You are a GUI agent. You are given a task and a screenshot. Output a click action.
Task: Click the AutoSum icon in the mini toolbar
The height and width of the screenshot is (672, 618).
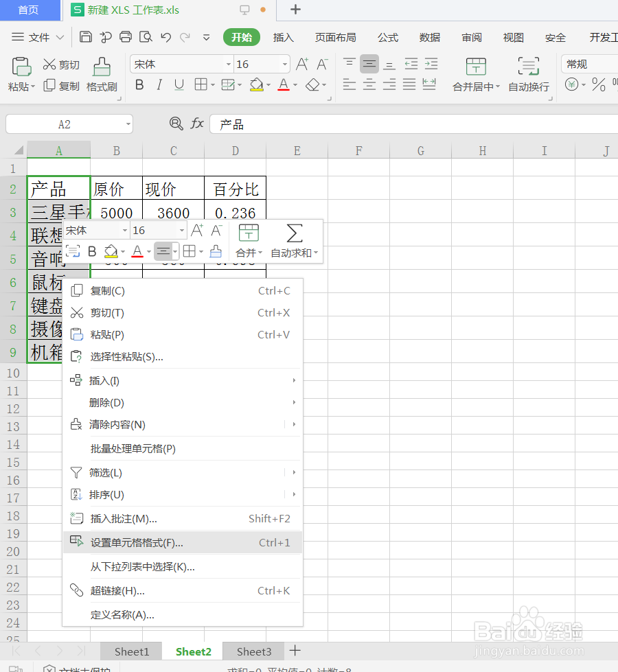click(294, 233)
